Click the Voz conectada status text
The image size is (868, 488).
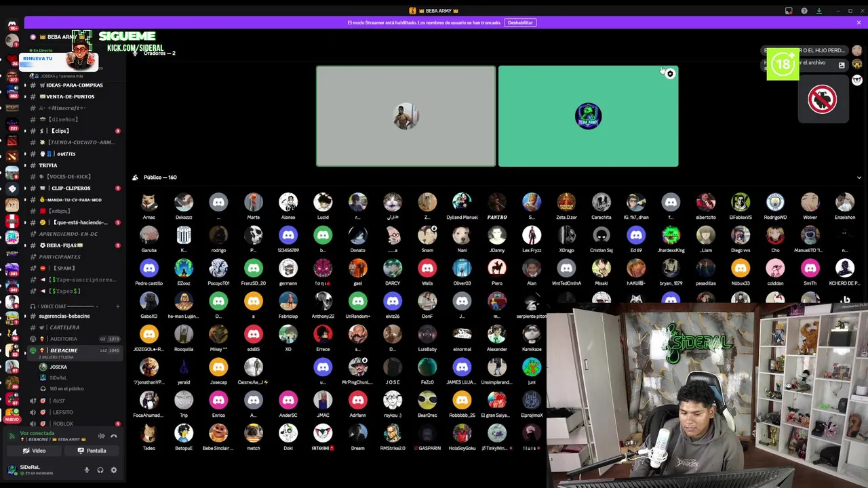tap(37, 433)
